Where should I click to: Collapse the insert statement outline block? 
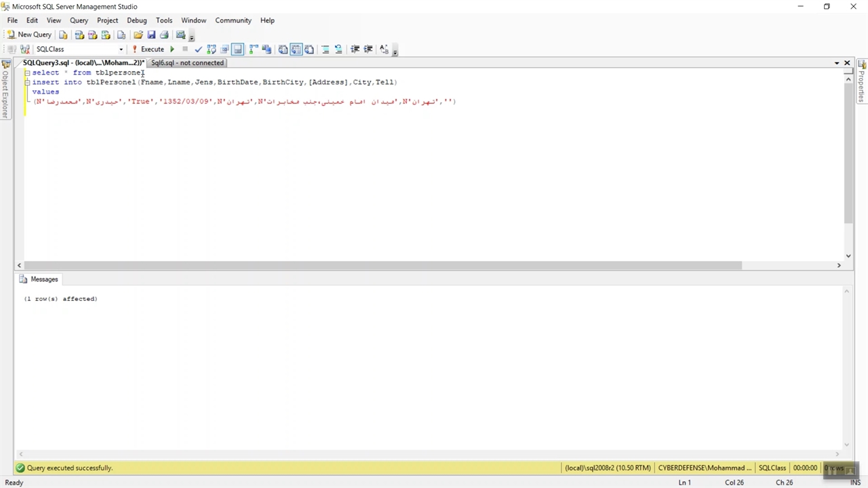[27, 82]
